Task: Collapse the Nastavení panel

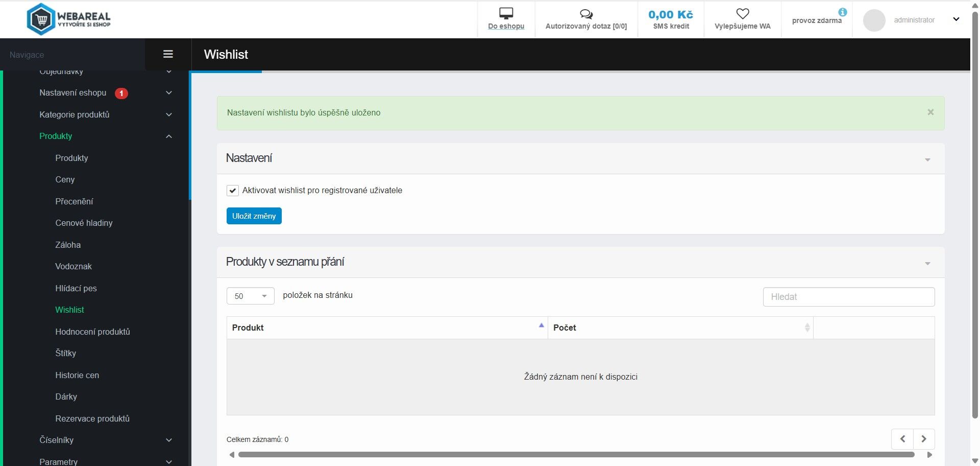Action: tap(927, 159)
